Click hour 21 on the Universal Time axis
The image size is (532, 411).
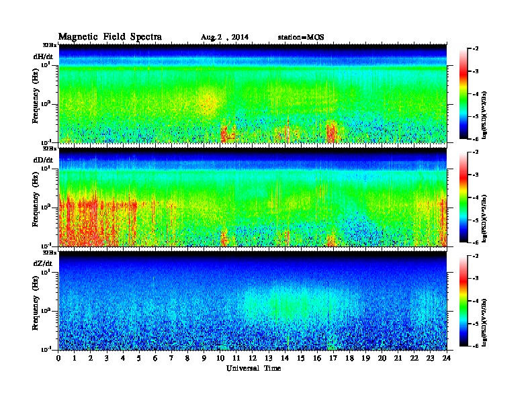398,358
